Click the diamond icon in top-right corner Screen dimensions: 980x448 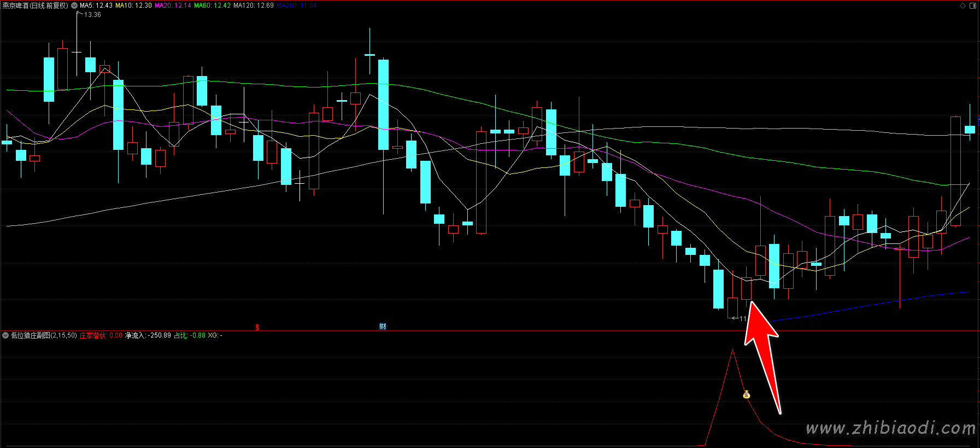963,5
